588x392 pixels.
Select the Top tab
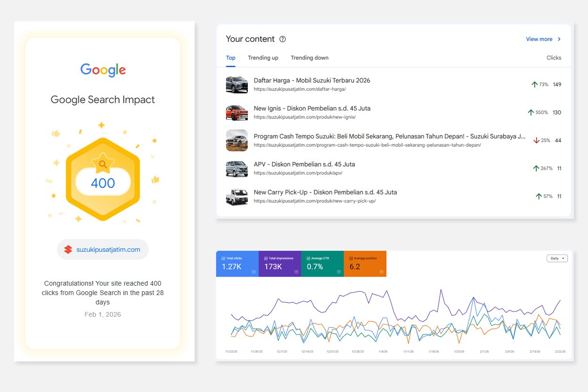point(230,58)
